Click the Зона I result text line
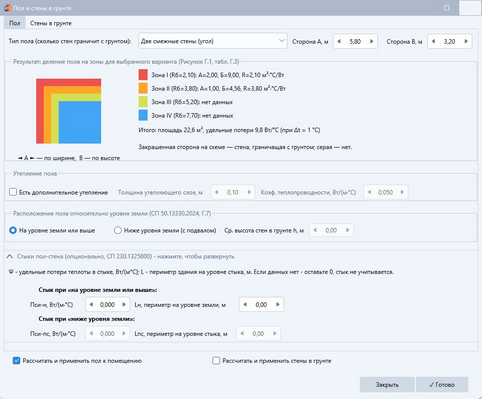 click(218, 75)
